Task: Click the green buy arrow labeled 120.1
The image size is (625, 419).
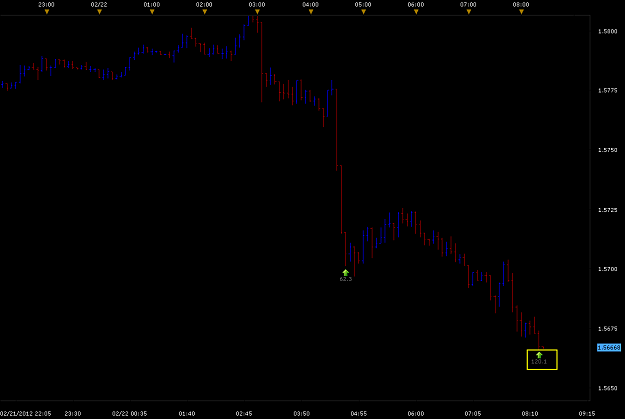Action: tap(539, 355)
